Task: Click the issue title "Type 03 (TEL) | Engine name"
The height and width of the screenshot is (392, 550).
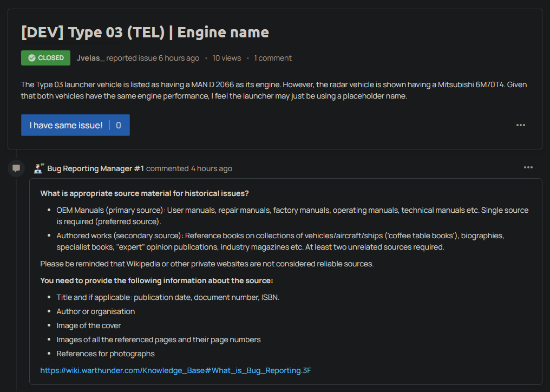Action: click(x=145, y=32)
